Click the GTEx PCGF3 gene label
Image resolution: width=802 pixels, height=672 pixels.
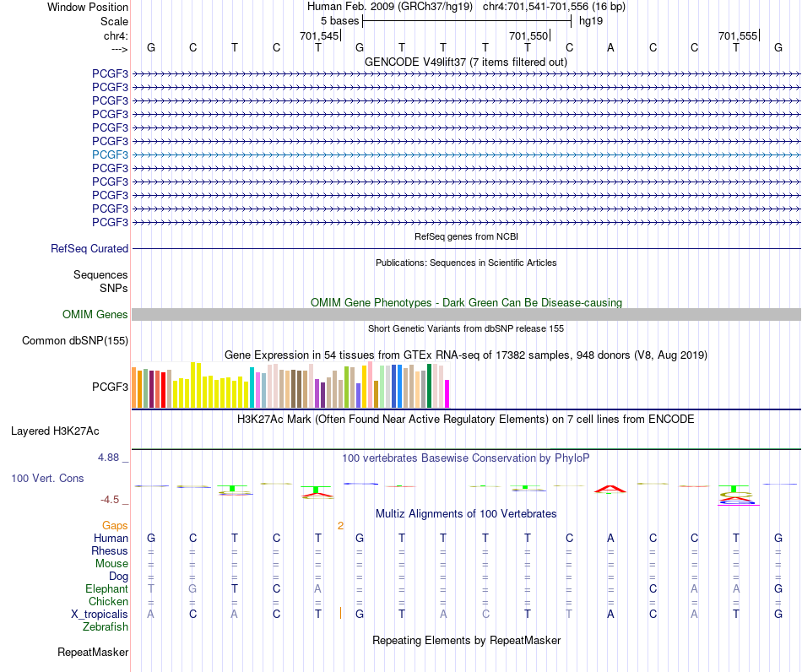110,387
